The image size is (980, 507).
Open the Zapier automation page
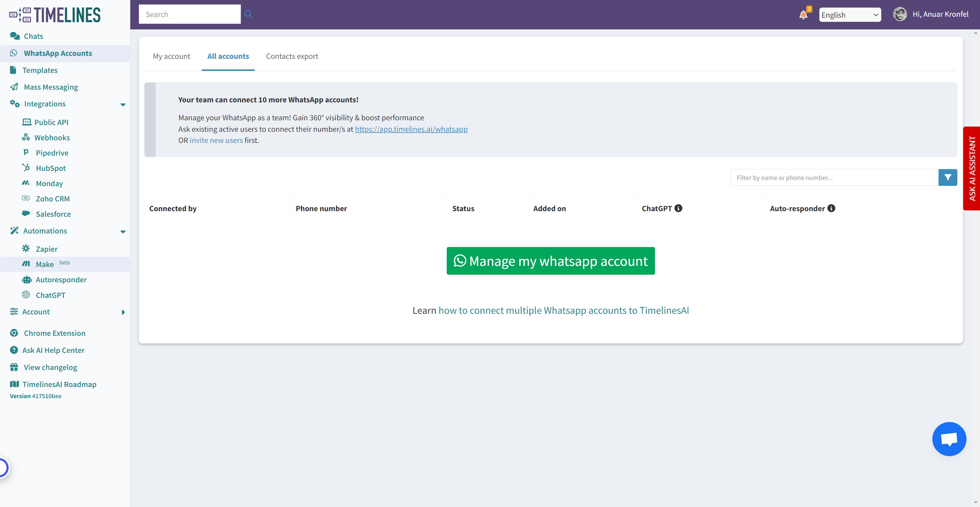[46, 249]
